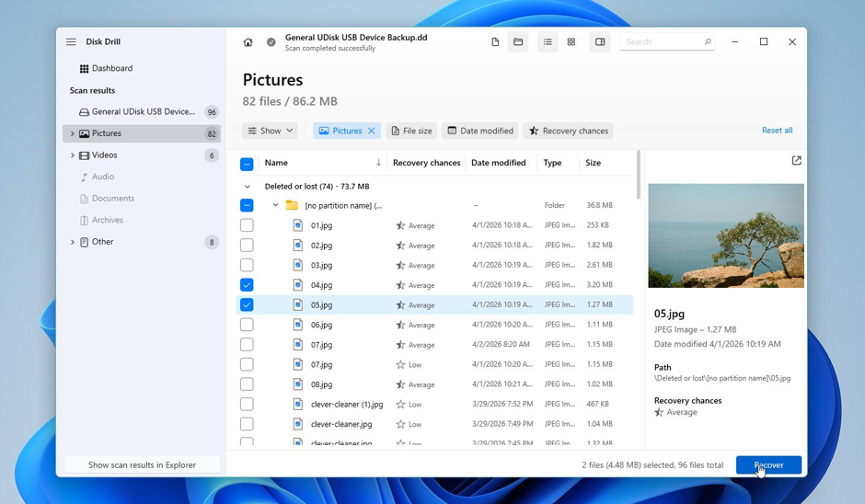Uncheck the 04.jpg checkbox
The width and height of the screenshot is (865, 504).
(247, 284)
